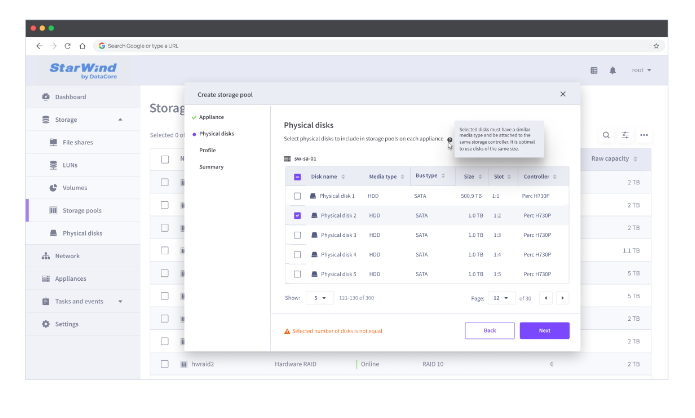The width and height of the screenshot is (695, 418).
Task: Check the hwraid2 row checkbox
Action: (x=165, y=364)
